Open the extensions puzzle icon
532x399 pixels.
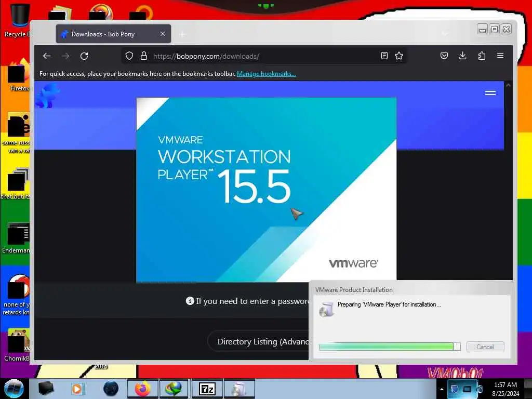pyautogui.click(x=482, y=56)
